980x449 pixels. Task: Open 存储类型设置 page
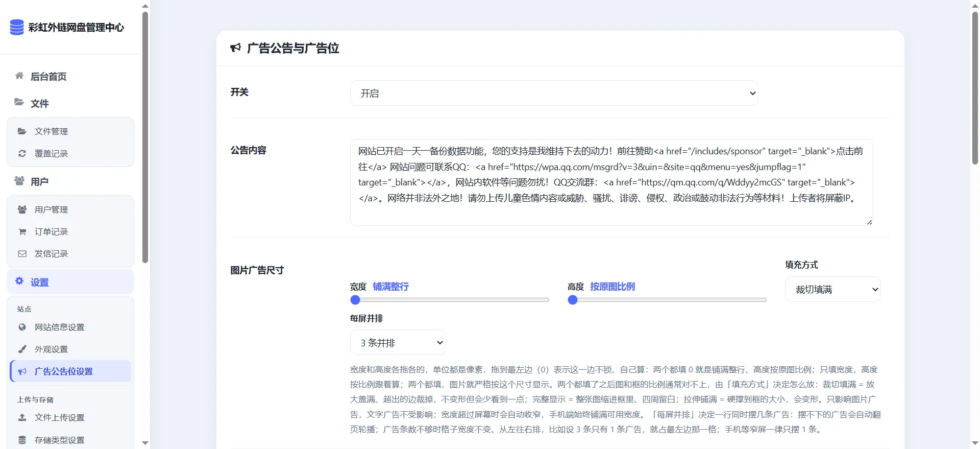(x=70, y=440)
